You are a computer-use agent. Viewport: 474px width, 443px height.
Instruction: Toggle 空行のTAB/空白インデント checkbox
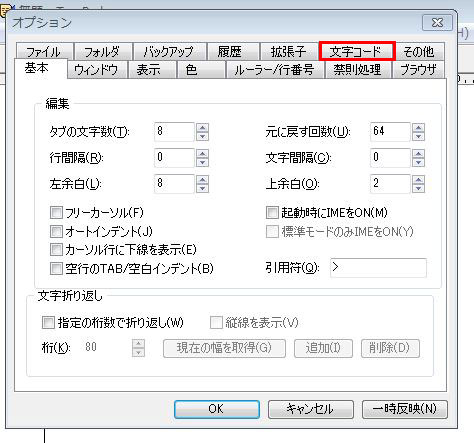click(56, 268)
